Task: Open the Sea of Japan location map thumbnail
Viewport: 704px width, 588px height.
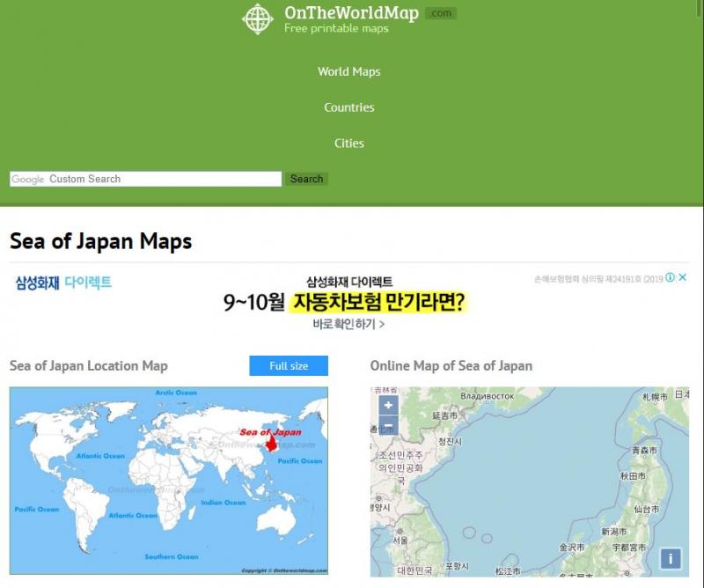Action: pyautogui.click(x=168, y=481)
